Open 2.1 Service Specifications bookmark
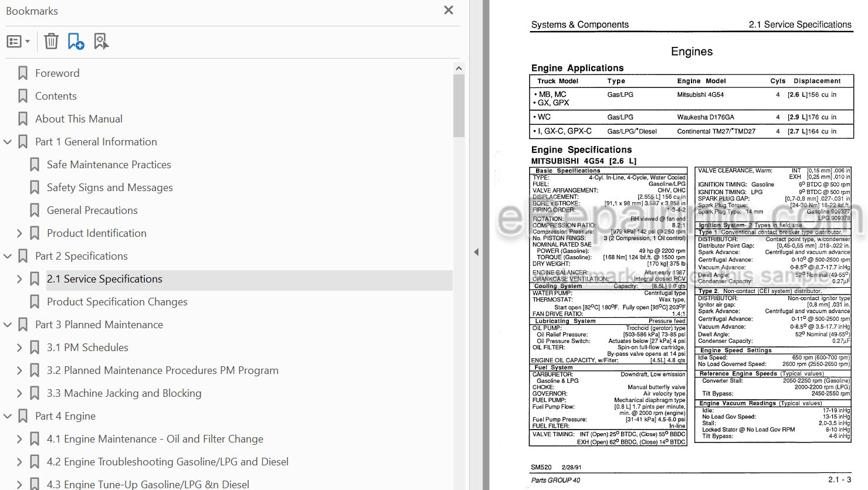 [x=104, y=279]
